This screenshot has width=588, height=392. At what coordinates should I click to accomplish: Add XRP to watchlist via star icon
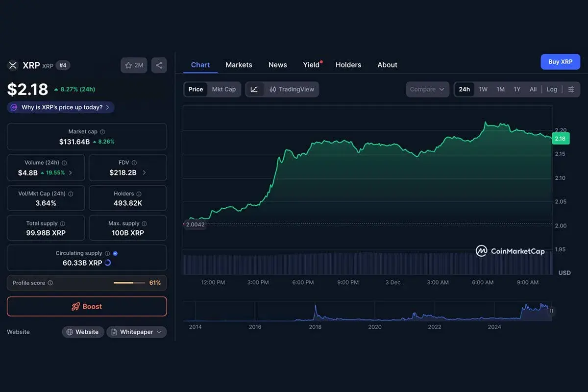point(129,65)
